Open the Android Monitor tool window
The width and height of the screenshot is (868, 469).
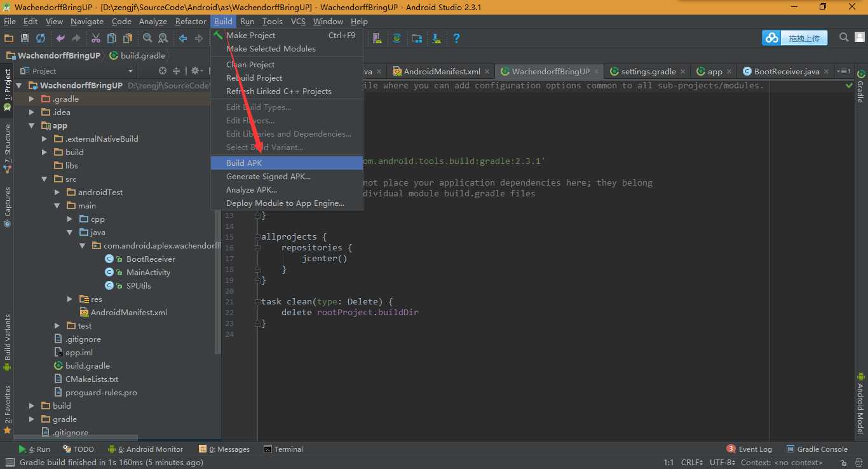(x=146, y=449)
